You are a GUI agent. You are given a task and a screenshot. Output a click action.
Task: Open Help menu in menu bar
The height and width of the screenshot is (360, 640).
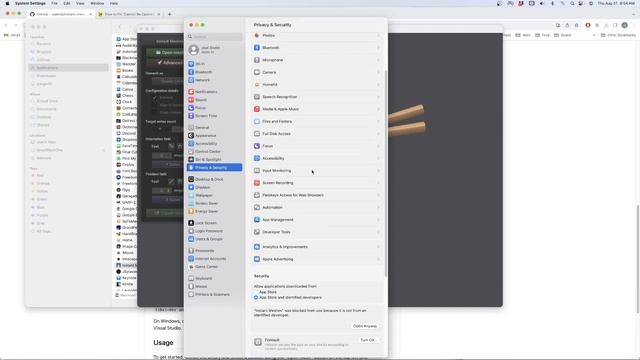coord(114,3)
